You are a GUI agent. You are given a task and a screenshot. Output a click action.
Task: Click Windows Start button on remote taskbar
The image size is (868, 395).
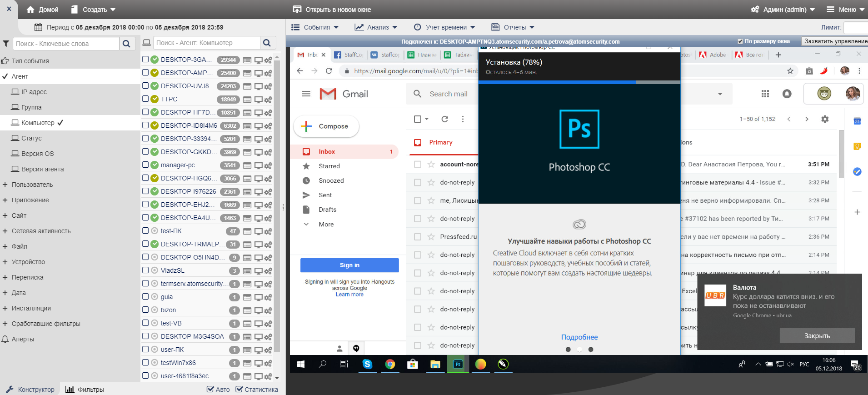point(301,364)
